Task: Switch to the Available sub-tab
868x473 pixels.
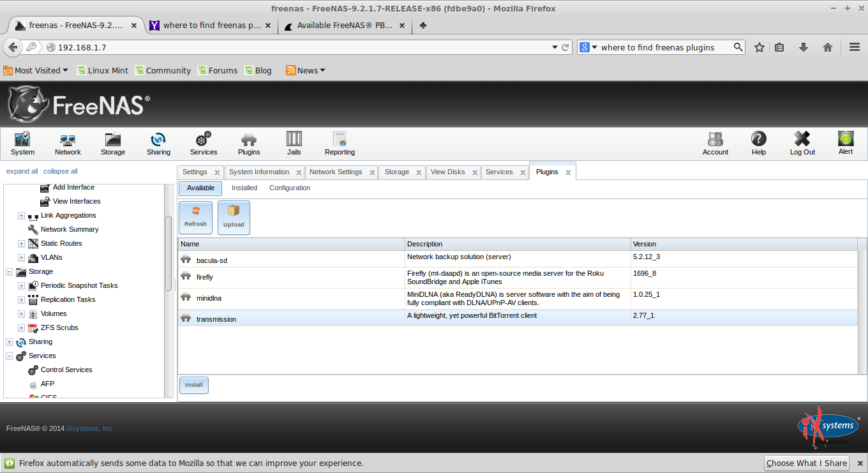Action: [x=200, y=188]
